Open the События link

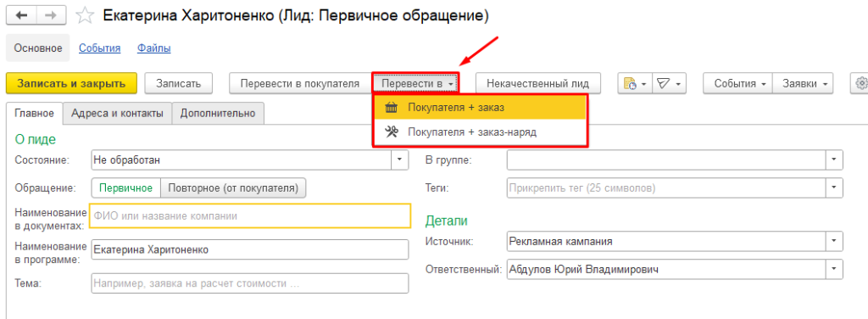coord(100,48)
